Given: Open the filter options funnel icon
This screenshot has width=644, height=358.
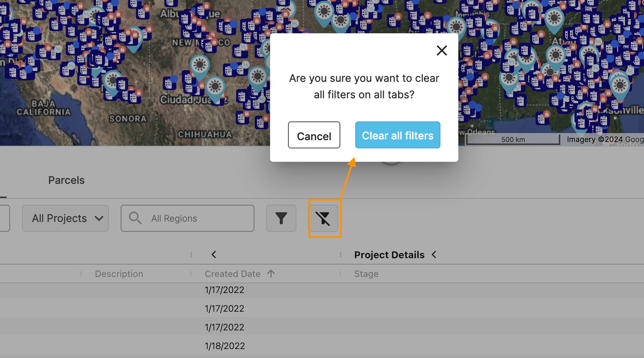Looking at the screenshot, I should coord(281,218).
